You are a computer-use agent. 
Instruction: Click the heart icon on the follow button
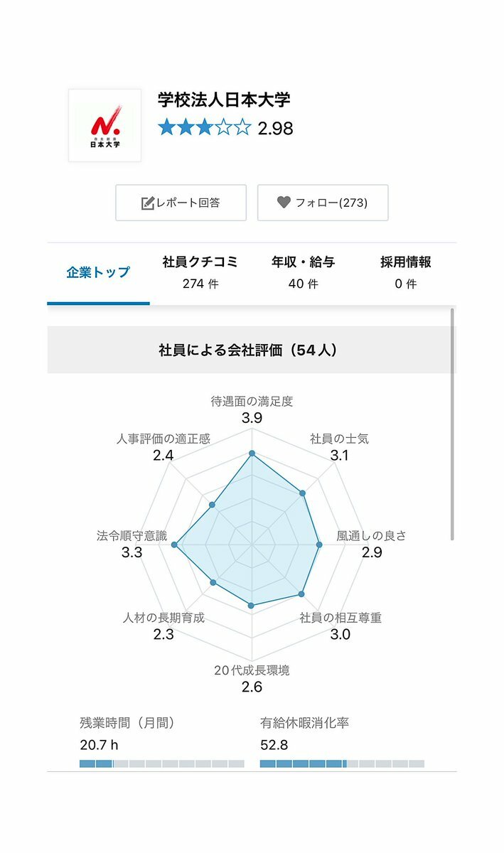tap(284, 203)
